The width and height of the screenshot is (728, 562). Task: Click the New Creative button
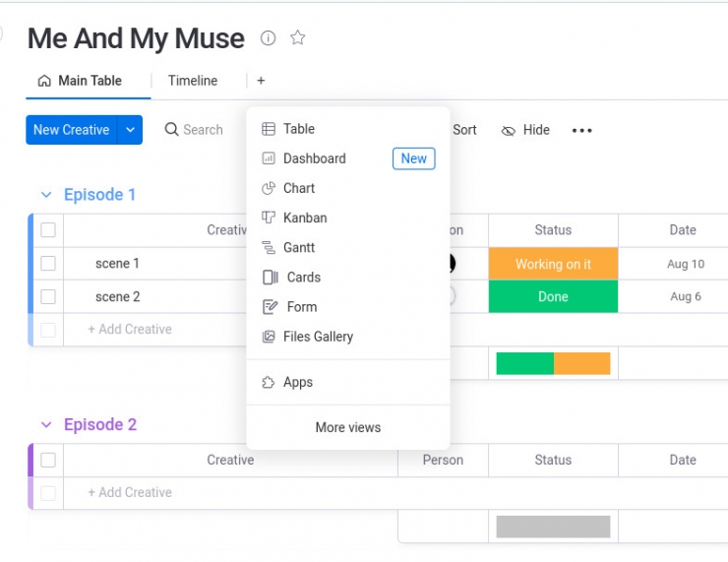pos(72,130)
